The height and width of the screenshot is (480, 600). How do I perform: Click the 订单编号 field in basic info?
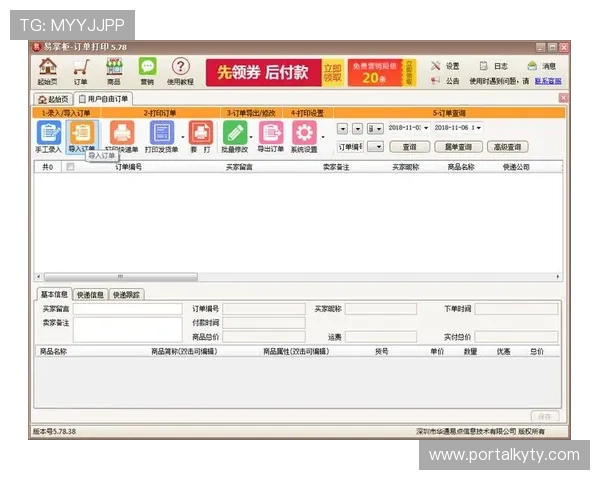pos(264,309)
